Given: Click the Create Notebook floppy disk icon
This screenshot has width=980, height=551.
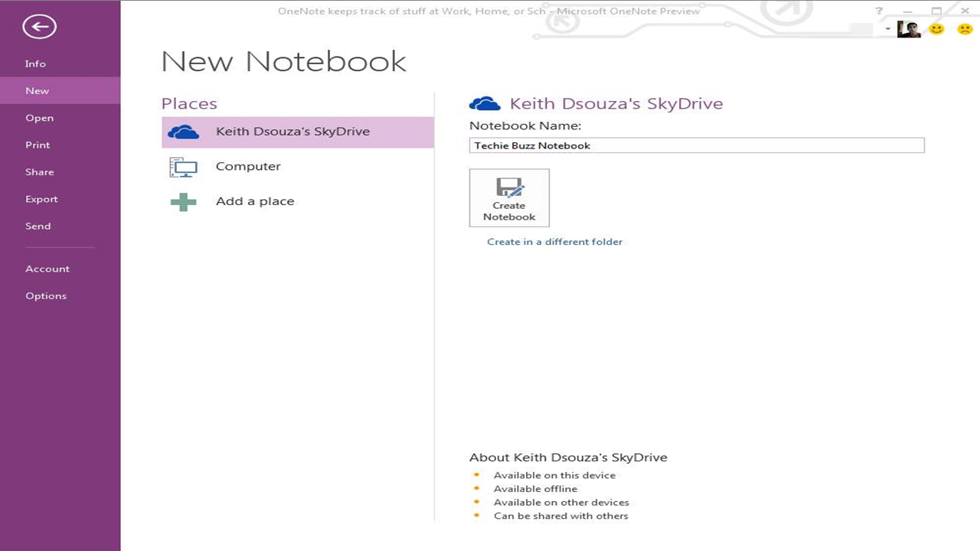Looking at the screenshot, I should (x=509, y=187).
